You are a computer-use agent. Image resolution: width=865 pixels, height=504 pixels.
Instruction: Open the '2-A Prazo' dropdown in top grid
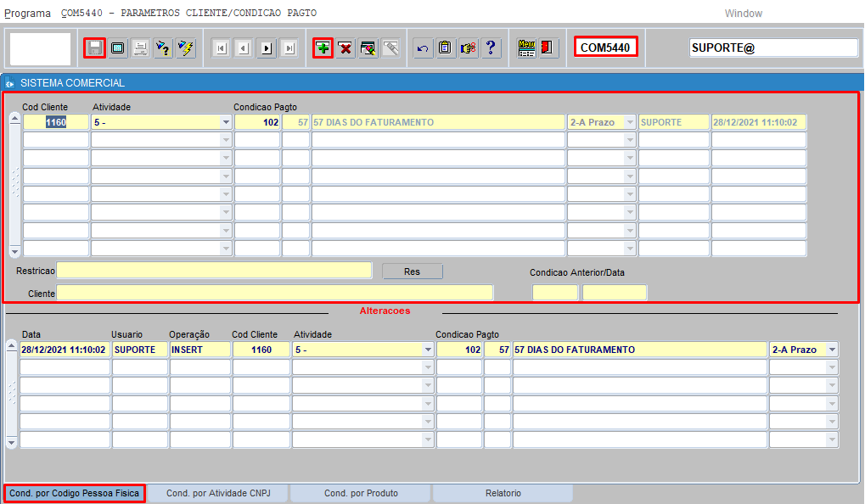pos(630,122)
